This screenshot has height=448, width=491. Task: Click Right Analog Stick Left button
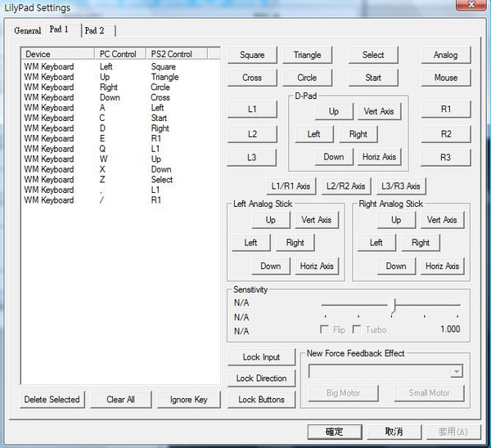[376, 243]
